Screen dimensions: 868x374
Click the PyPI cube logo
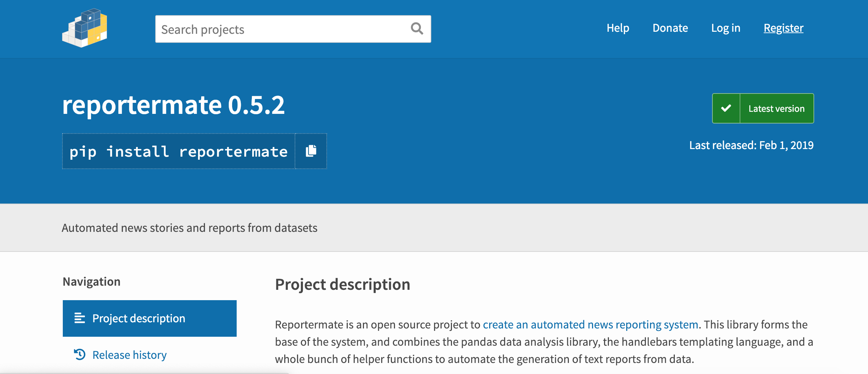[85, 28]
